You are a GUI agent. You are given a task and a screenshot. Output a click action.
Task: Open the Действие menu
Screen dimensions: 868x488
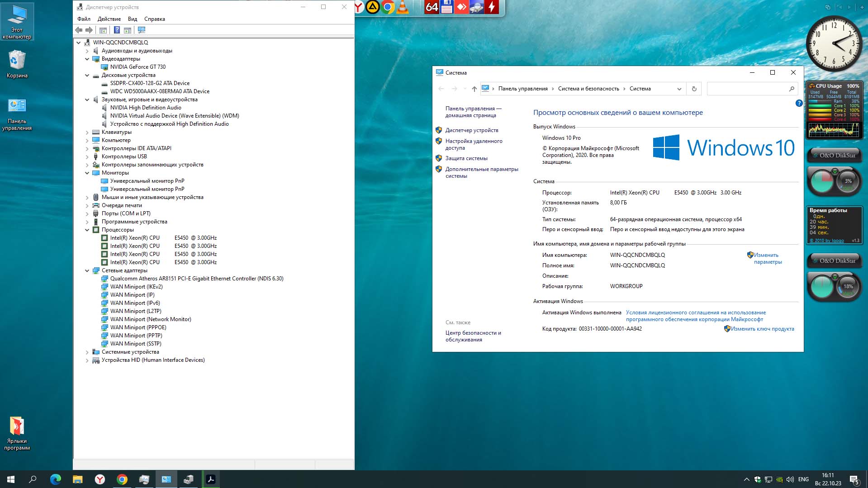pos(109,19)
